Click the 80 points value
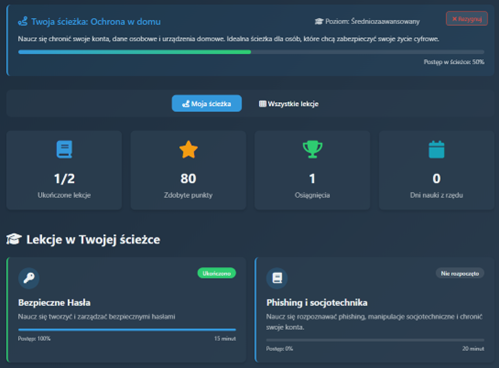Viewport: 499px width, 368px height. (x=188, y=179)
